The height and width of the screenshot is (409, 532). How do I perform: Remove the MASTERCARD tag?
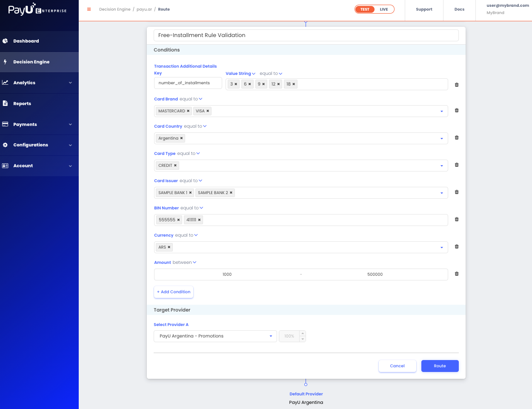pos(188,111)
